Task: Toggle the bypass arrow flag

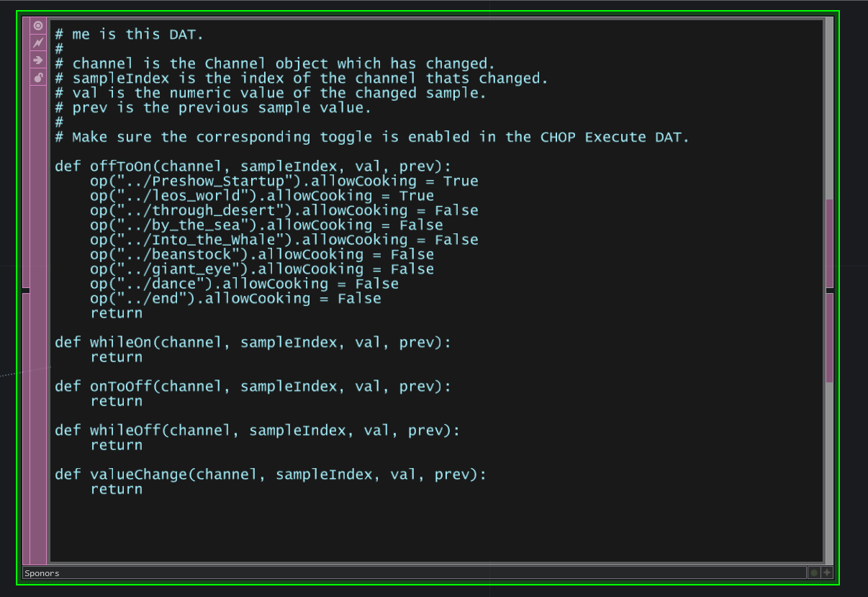Action: click(x=38, y=60)
